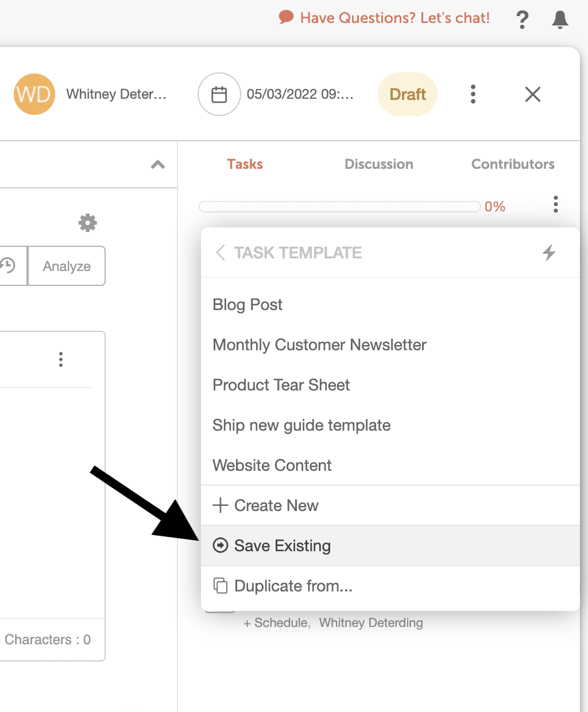
Task: Open the settings gear icon
Action: coord(88,223)
